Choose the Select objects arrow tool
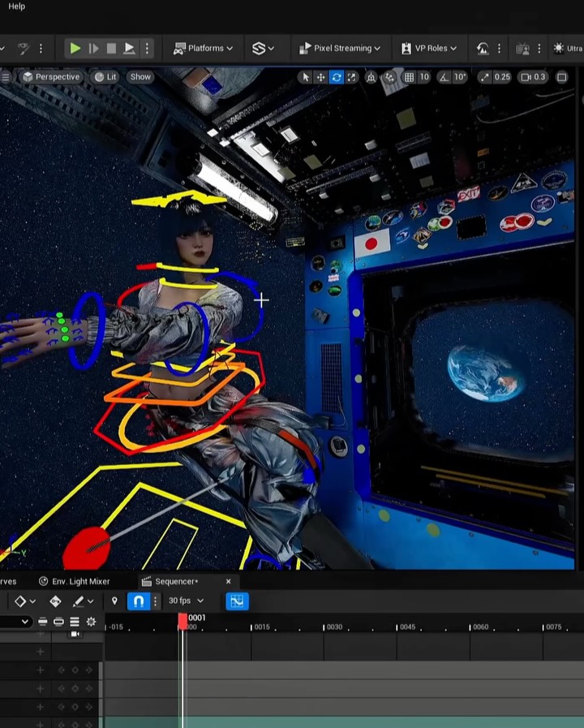The image size is (584, 728). pyautogui.click(x=305, y=77)
